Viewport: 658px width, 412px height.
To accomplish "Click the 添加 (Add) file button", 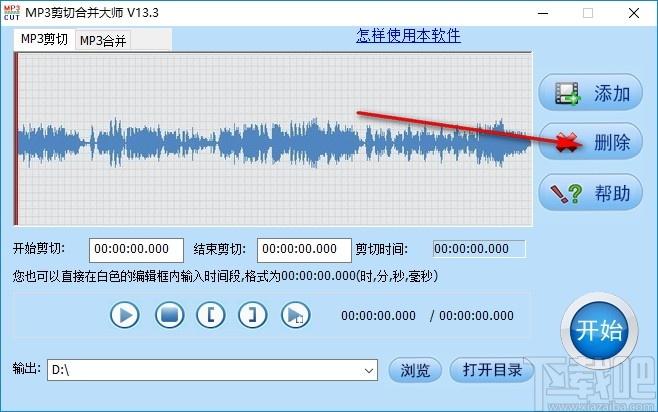I will pos(590,93).
